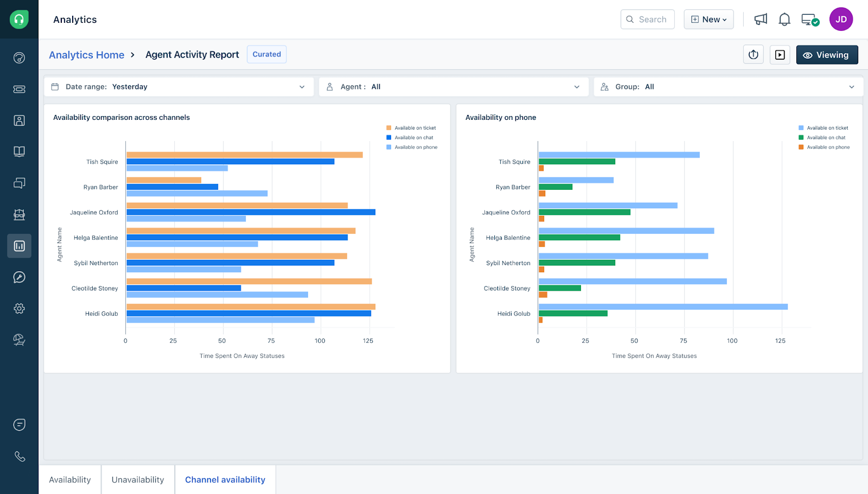Open the contacts icon in sidebar
This screenshot has height=494, width=868.
19,120
